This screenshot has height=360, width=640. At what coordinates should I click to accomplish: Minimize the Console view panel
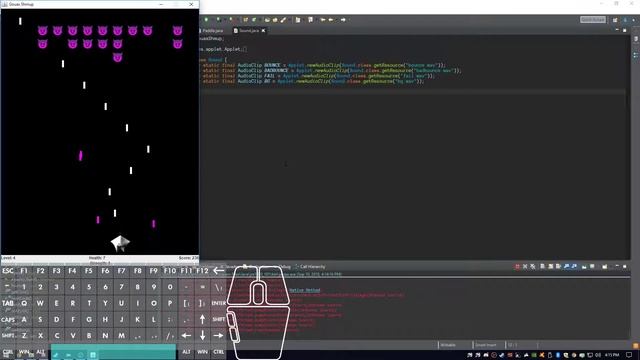click(617, 266)
